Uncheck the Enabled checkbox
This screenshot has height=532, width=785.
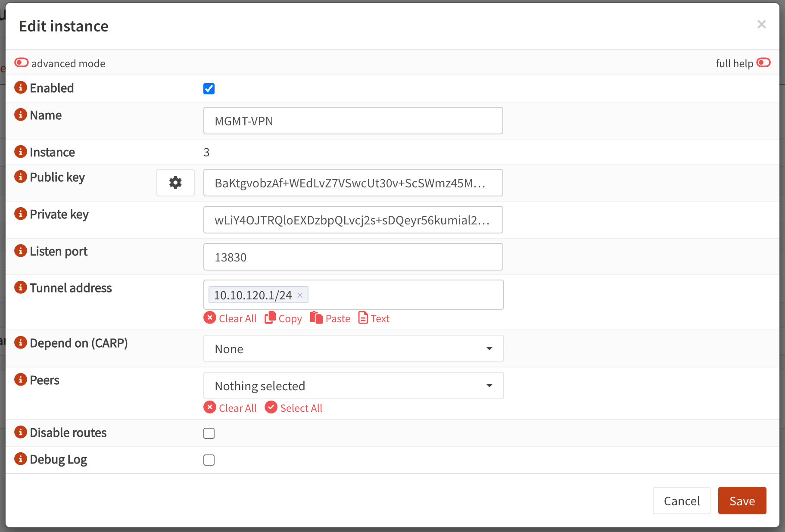click(209, 89)
